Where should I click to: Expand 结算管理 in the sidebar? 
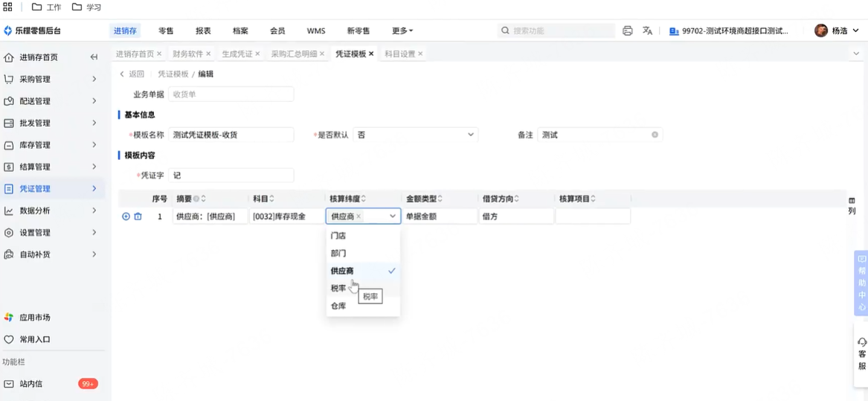click(x=94, y=167)
